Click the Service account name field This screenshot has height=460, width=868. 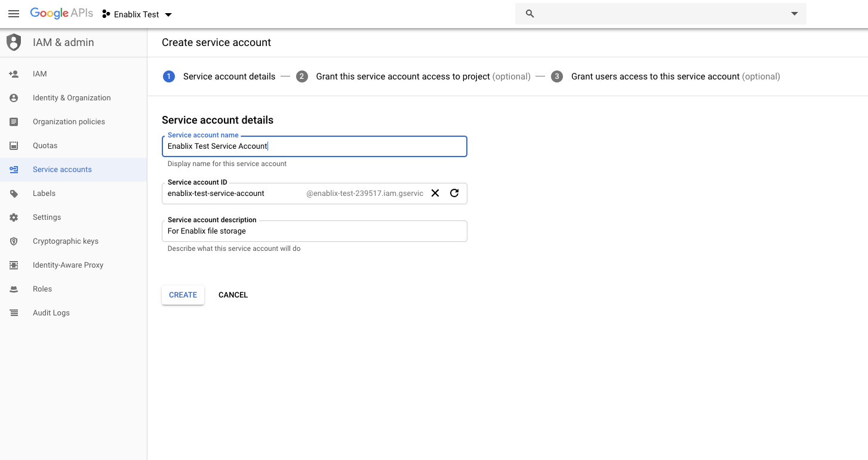point(315,146)
